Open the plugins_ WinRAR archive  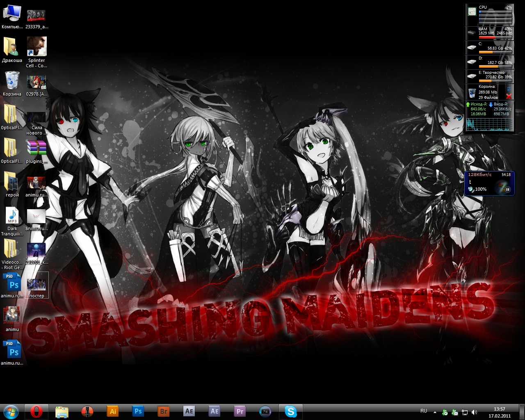pos(37,151)
